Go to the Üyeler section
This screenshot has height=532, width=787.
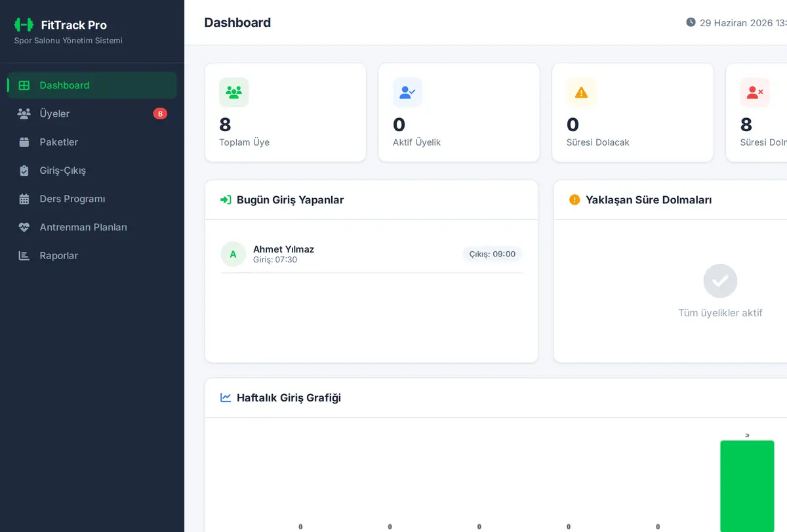pos(92,113)
